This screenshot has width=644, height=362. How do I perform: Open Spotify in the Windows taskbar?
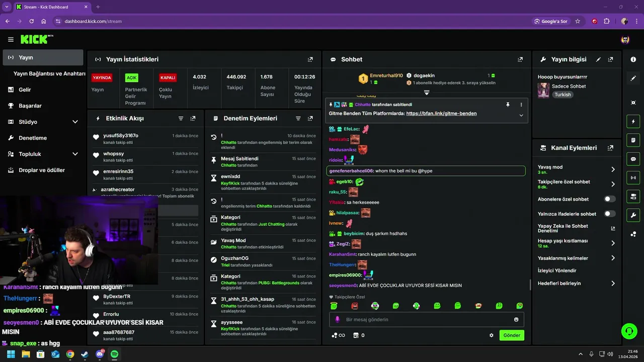coord(114,354)
